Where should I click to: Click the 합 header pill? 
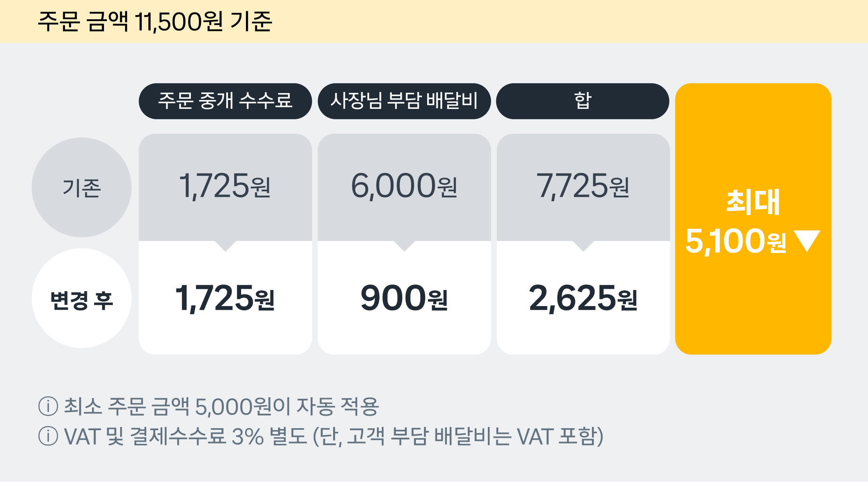click(583, 101)
